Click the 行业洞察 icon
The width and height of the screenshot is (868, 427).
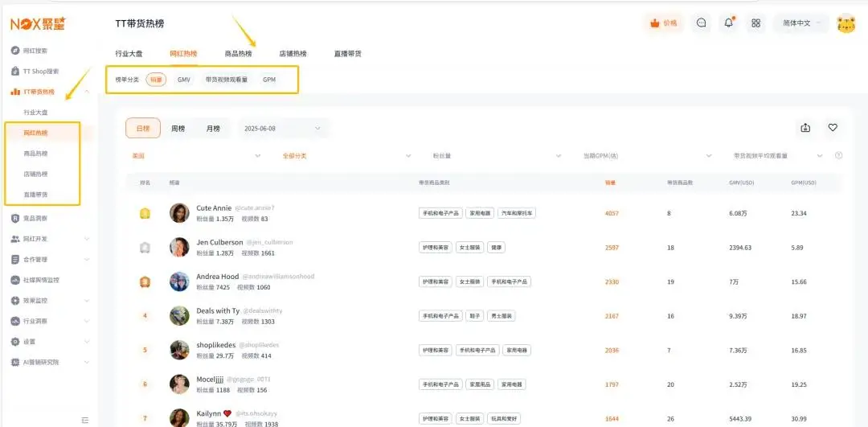coord(15,321)
